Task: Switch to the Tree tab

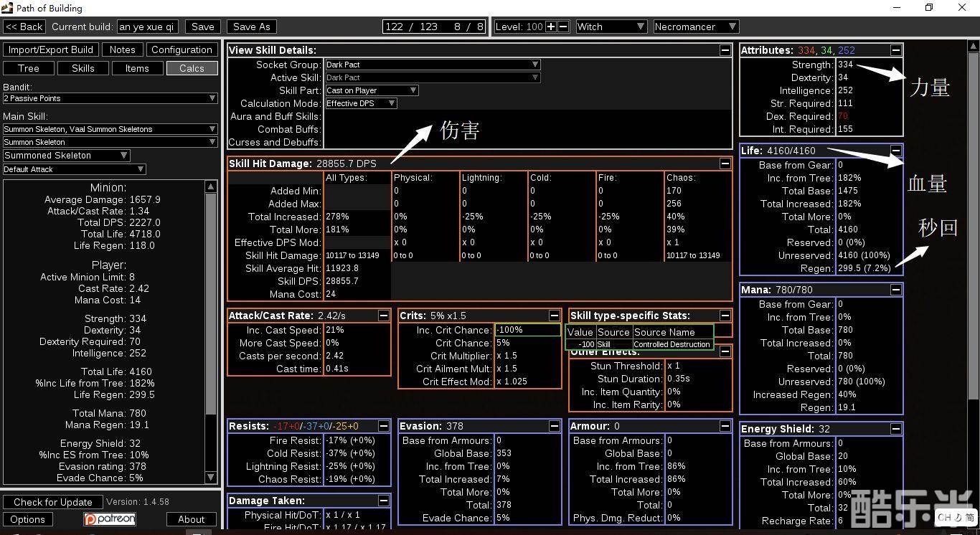Action: pos(29,68)
